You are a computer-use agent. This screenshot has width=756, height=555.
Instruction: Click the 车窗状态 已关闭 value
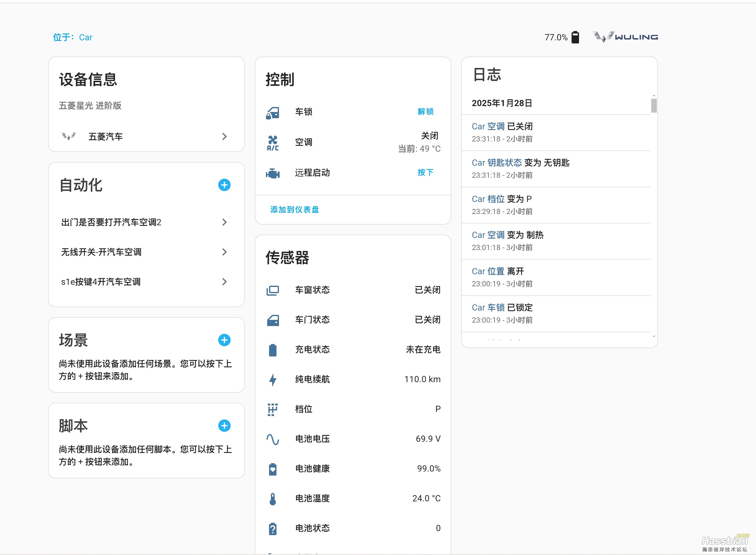point(427,290)
